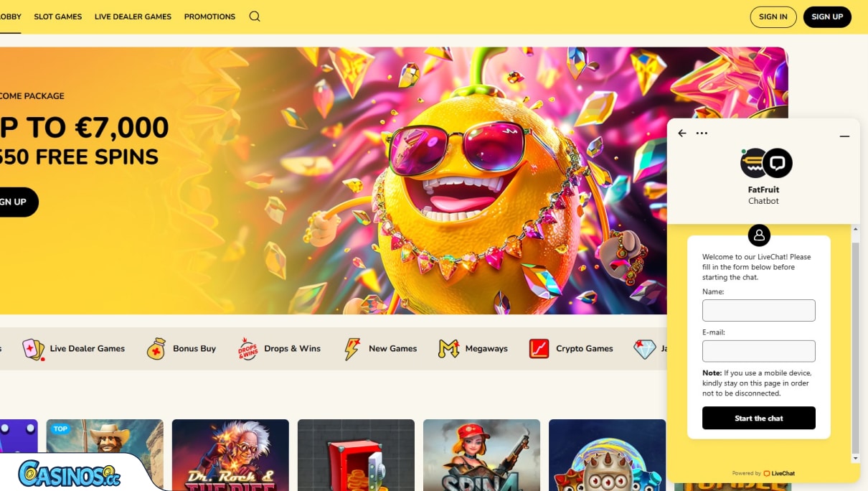Click the Casinos.cc logo
The height and width of the screenshot is (491, 868).
(69, 474)
